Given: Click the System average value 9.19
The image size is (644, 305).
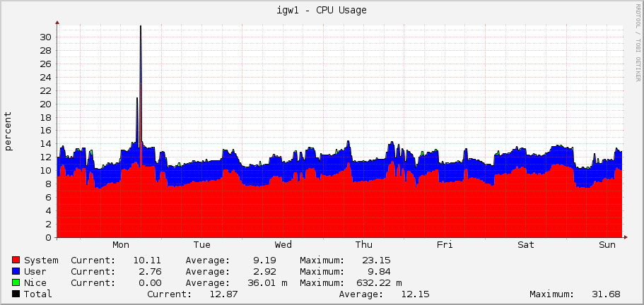Looking at the screenshot, I should pos(264,261).
